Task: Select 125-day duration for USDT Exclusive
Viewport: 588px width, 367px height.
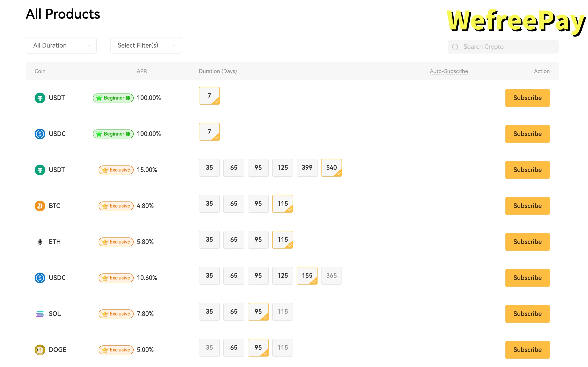Action: [x=283, y=168]
